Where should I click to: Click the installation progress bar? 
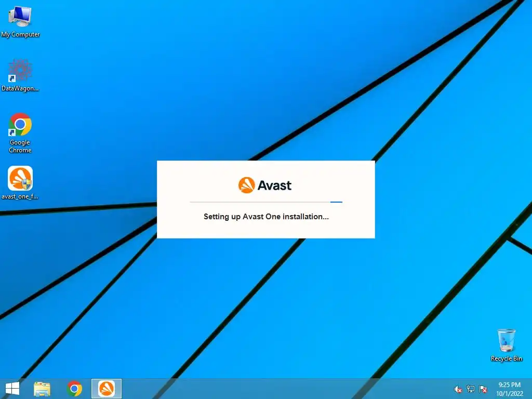click(266, 202)
